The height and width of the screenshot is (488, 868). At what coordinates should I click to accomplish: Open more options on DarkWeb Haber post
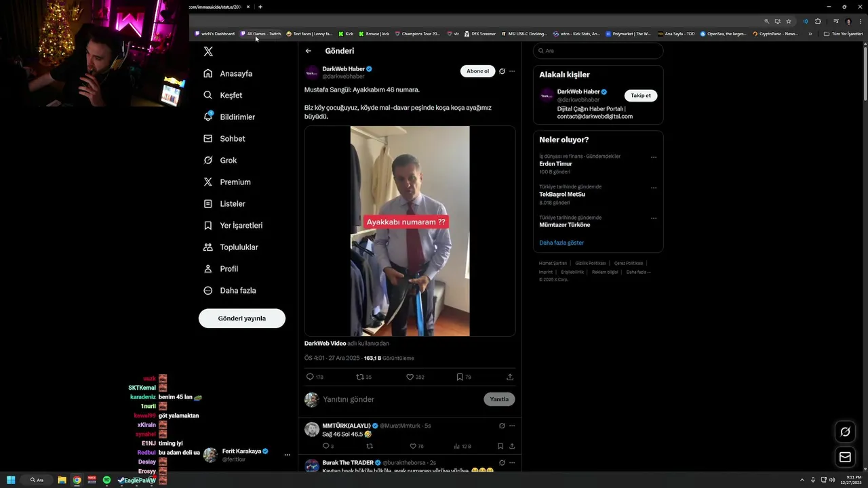coord(512,71)
